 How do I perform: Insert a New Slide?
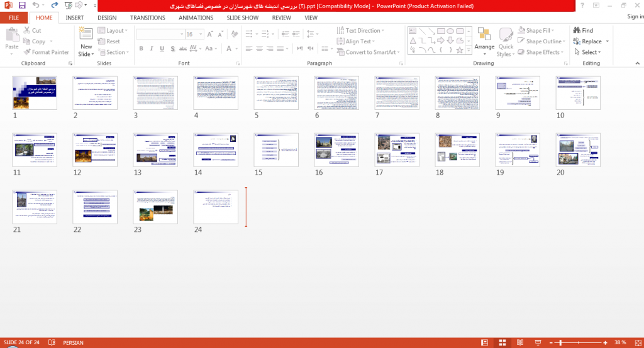pos(86,42)
